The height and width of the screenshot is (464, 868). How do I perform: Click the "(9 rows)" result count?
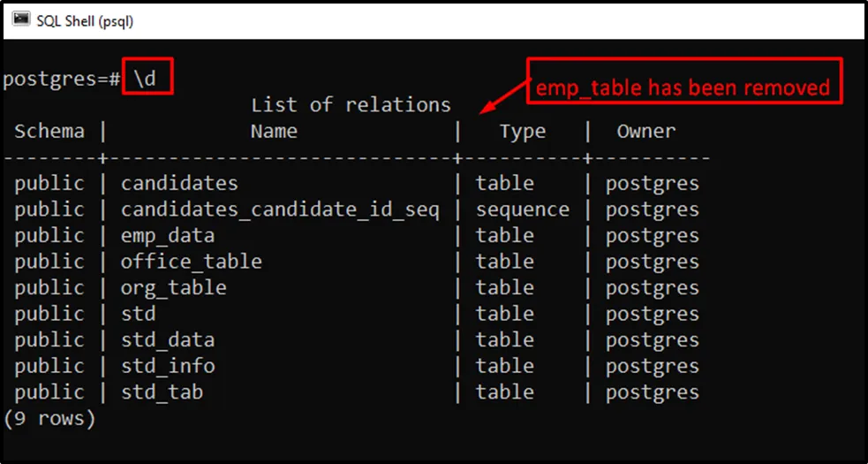click(49, 418)
